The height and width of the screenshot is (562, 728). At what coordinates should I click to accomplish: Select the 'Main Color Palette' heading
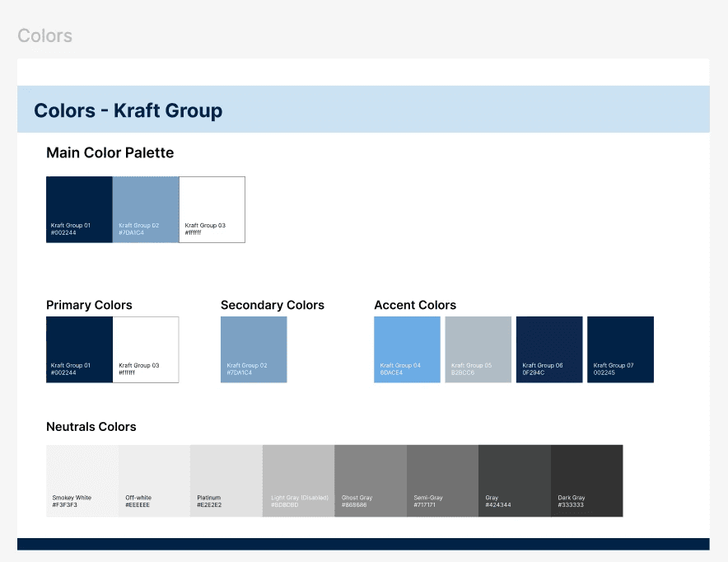point(110,152)
